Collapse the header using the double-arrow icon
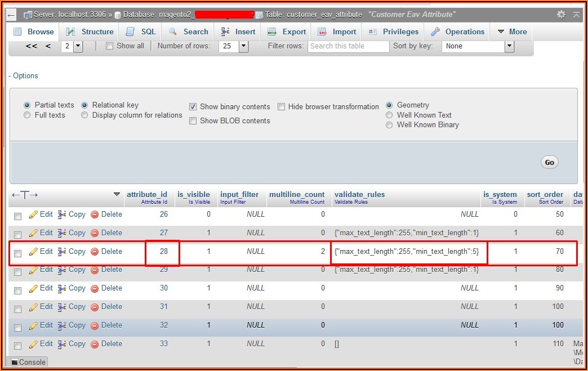 point(576,14)
